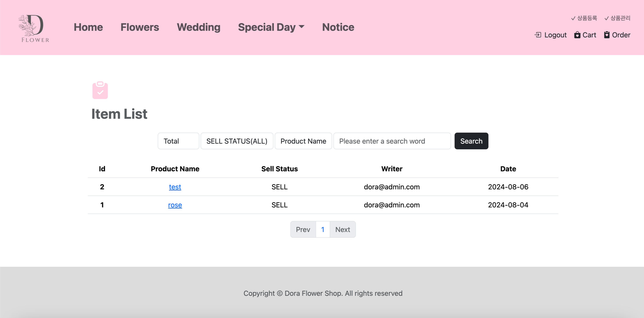The image size is (644, 318).
Task: Open the SELL STATUS(ALL) dropdown
Action: click(237, 141)
